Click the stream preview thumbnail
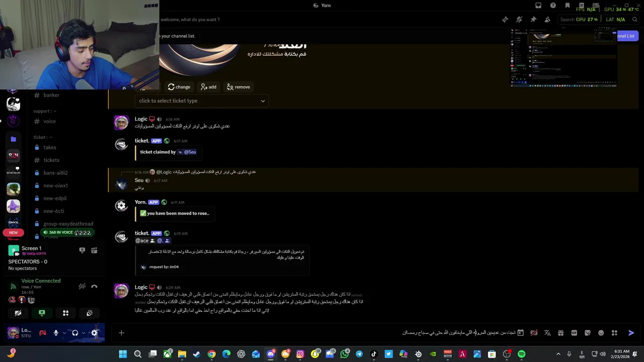Viewport: 644px width, 362px height. pyautogui.click(x=563, y=58)
